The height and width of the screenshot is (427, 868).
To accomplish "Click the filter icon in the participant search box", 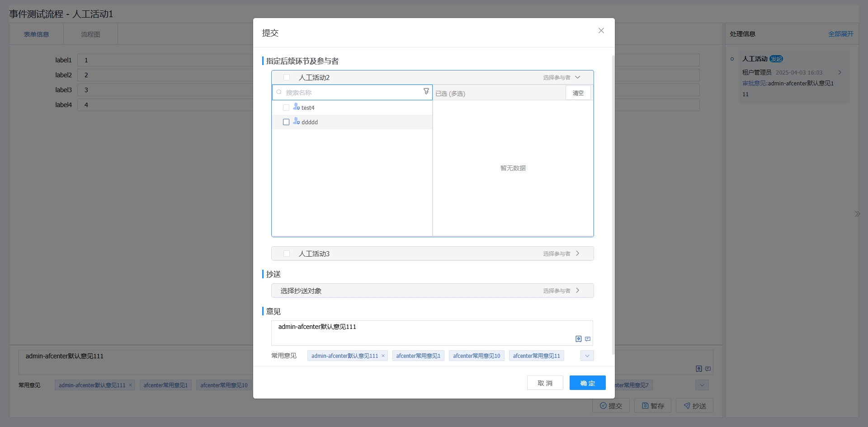I will [426, 91].
